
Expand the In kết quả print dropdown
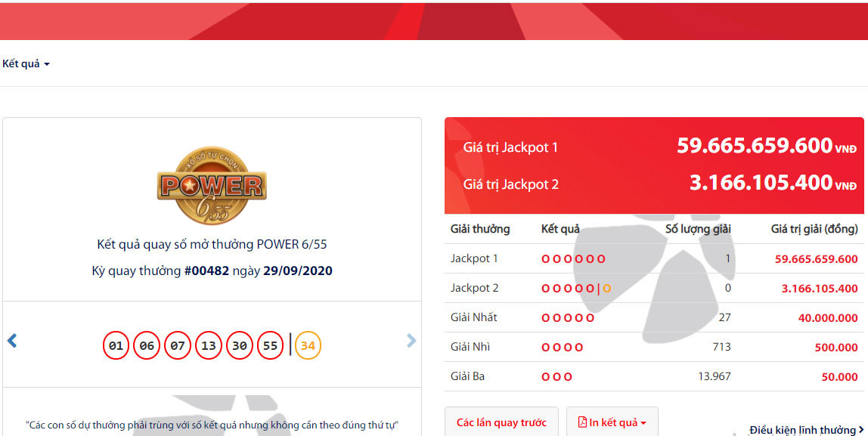[x=612, y=422]
